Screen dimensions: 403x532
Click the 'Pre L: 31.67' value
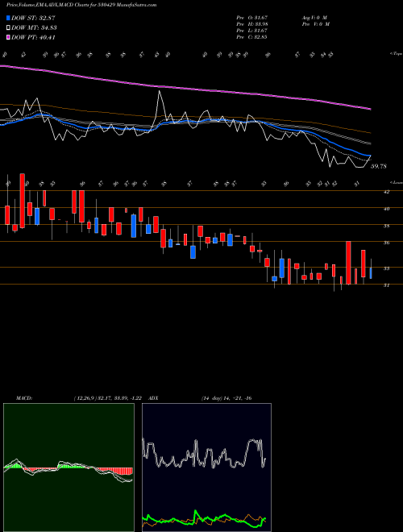[252, 30]
